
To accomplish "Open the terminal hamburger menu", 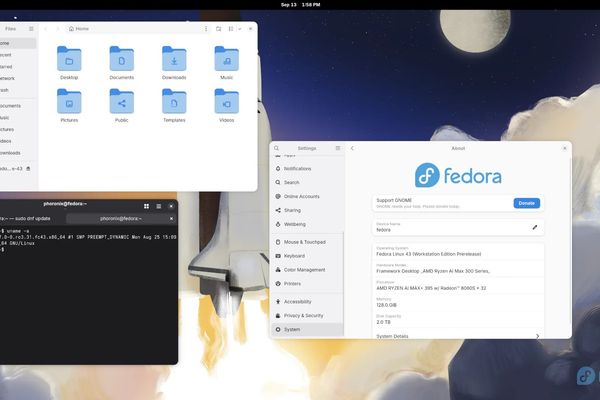I will tap(159, 206).
